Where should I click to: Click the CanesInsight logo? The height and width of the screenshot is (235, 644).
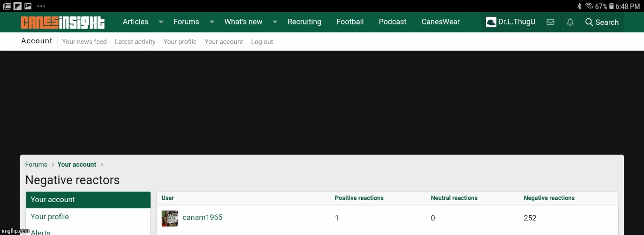[63, 22]
